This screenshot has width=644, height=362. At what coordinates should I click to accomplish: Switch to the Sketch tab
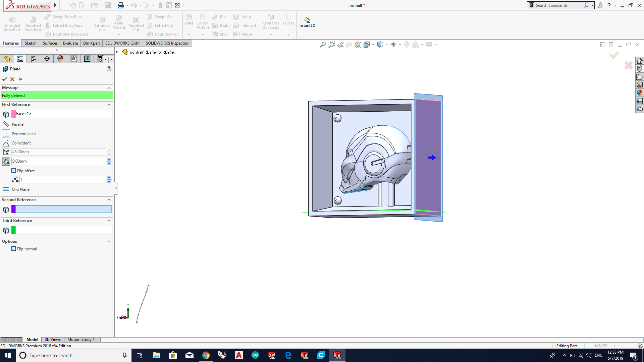pyautogui.click(x=31, y=43)
